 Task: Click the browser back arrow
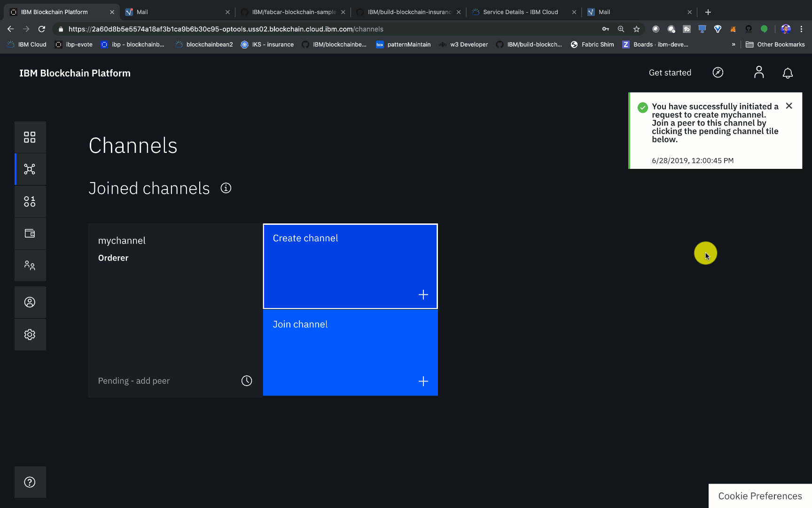[10, 29]
